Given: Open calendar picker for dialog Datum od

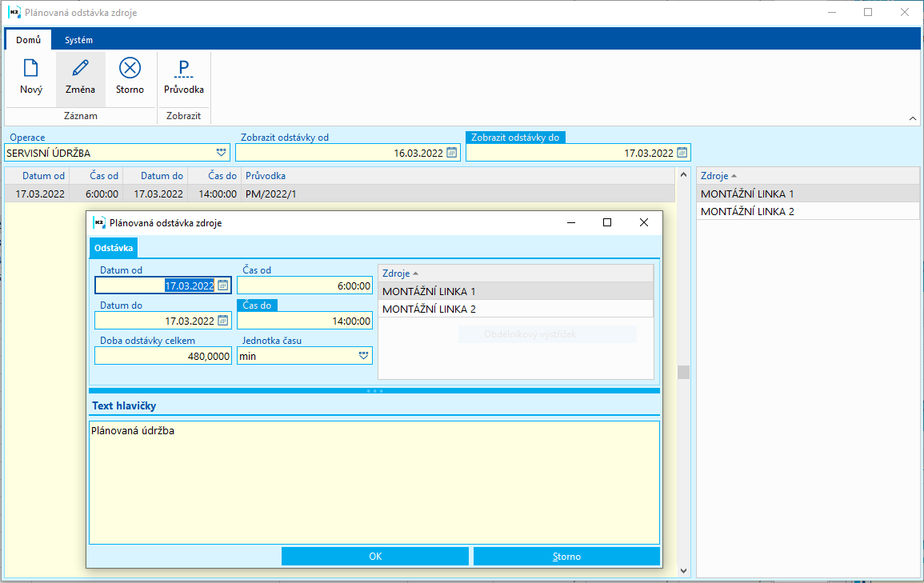Looking at the screenshot, I should [223, 286].
